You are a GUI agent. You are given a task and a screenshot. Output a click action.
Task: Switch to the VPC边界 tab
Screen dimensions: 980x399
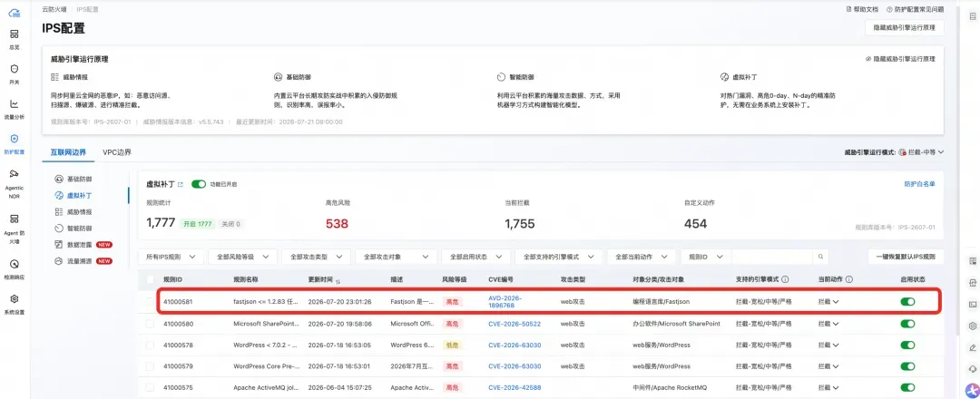117,152
